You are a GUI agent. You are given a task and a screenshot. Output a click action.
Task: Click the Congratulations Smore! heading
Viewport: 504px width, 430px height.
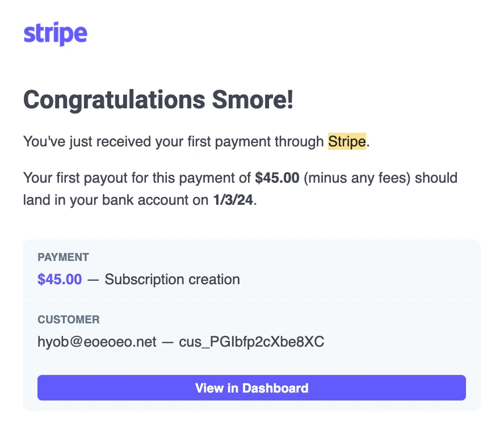158,100
